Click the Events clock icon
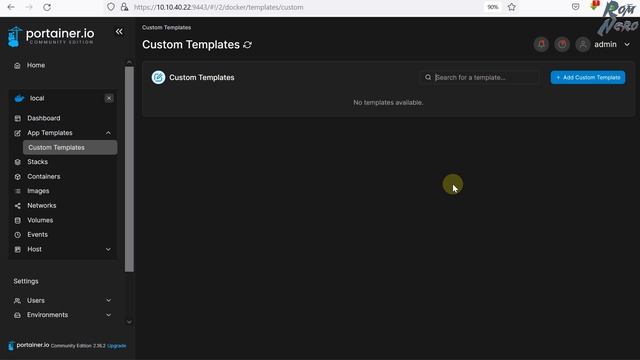The image size is (640, 360). click(x=18, y=235)
